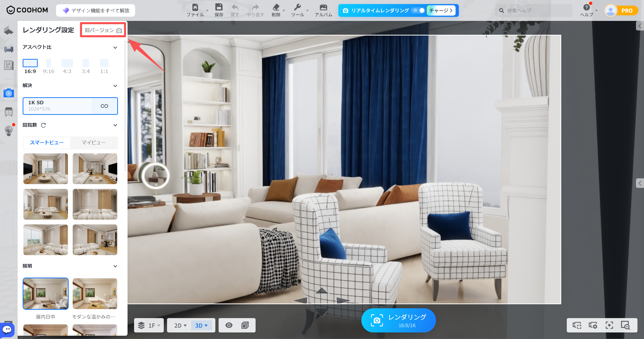
Task: Collapse the 照明 lighting section
Action: click(115, 266)
